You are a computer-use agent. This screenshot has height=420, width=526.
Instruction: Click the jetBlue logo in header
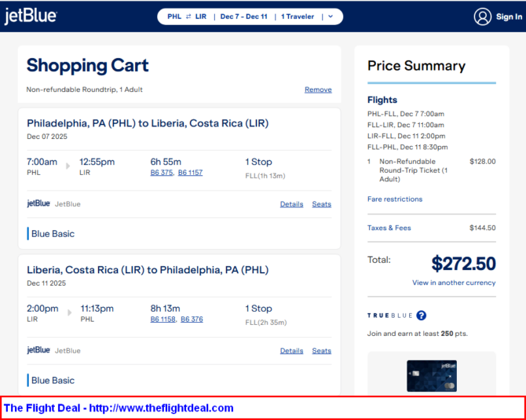[x=31, y=16]
